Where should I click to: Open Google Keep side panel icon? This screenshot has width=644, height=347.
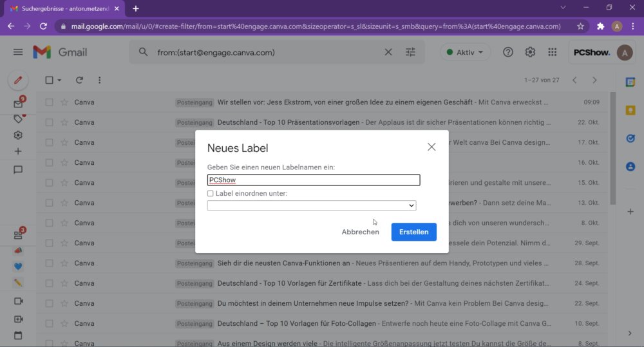(630, 110)
